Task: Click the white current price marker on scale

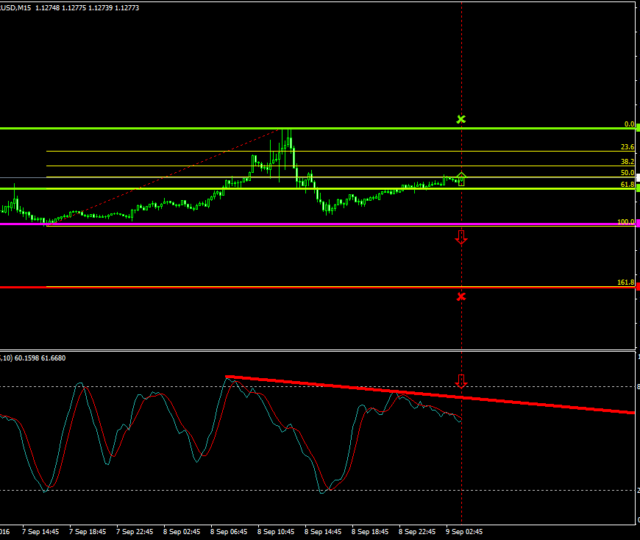Action: 637,177
